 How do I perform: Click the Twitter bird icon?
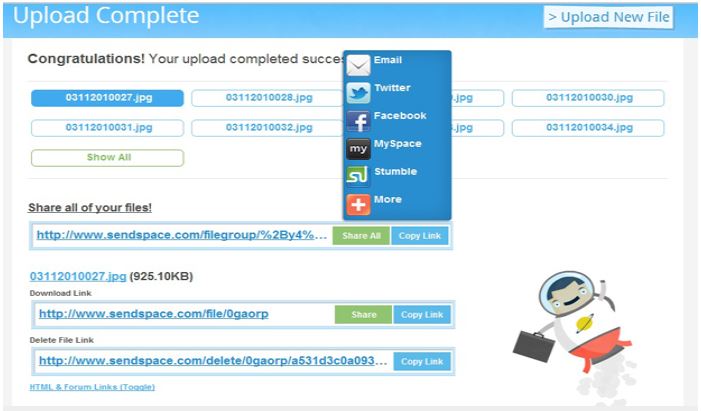pos(358,93)
